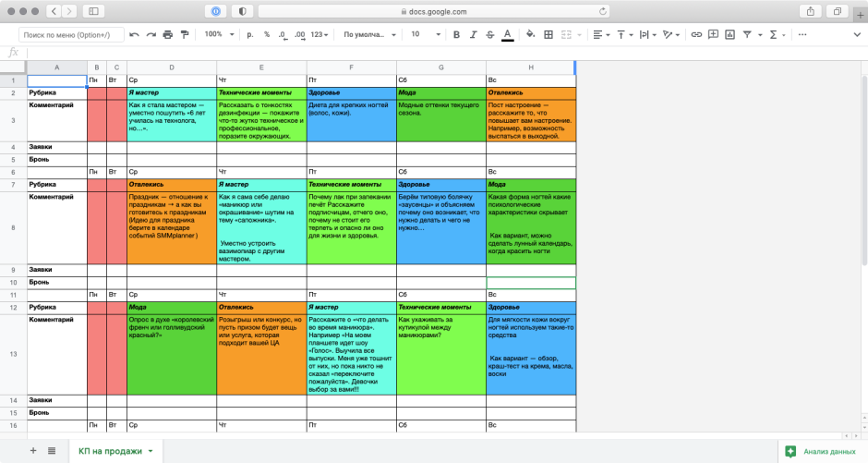The width and height of the screenshot is (868, 463).
Task: Click the Undo icon in toolbar
Action: (135, 34)
